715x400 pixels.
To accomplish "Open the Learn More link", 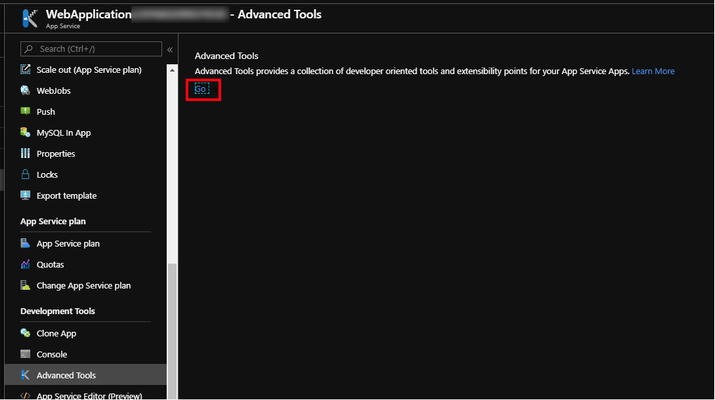I will 653,71.
